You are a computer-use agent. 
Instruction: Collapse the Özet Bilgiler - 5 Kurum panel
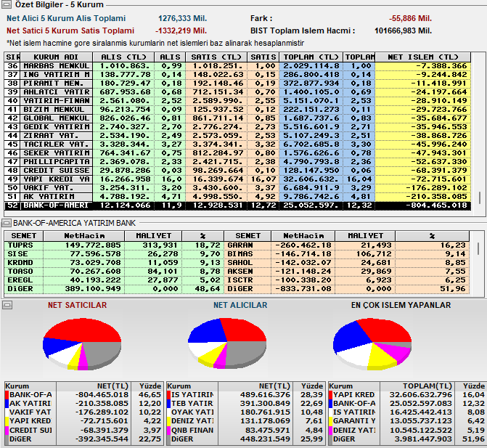[7, 4]
